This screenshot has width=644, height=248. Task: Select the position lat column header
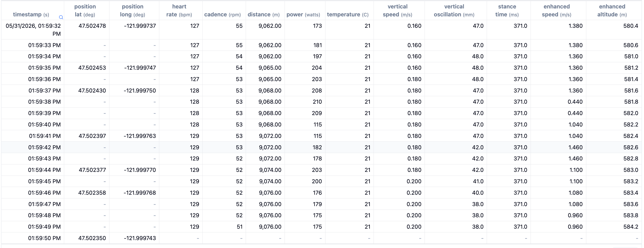85,10
